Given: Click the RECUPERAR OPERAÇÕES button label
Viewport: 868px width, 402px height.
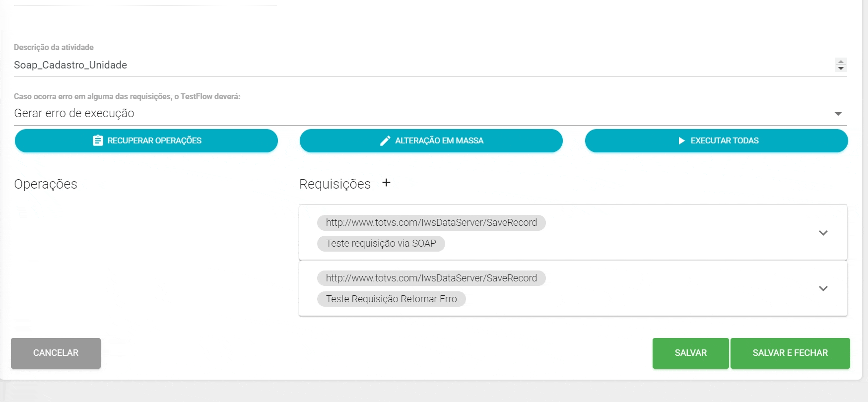Looking at the screenshot, I should tap(154, 140).
